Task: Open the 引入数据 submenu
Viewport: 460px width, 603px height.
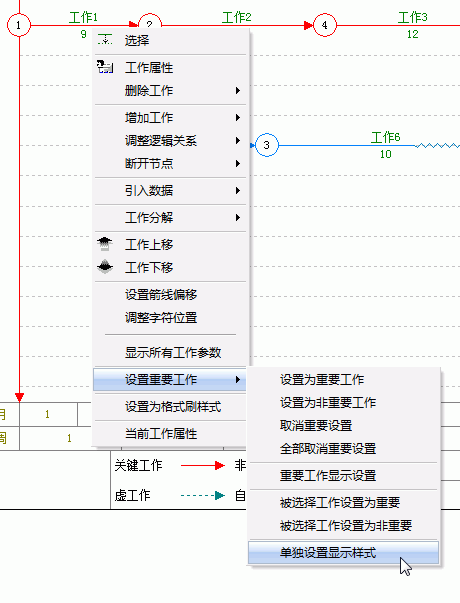Action: point(170,191)
